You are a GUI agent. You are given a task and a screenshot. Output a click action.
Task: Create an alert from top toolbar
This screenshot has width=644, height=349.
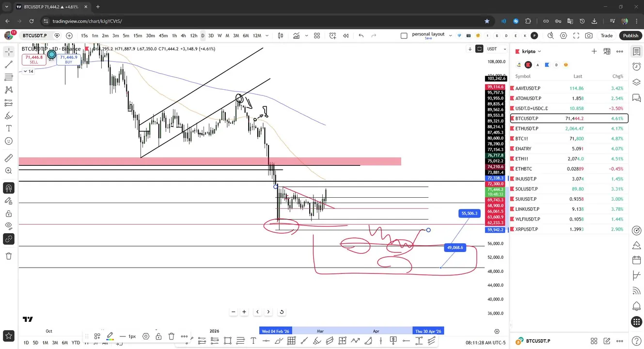pos(333,35)
